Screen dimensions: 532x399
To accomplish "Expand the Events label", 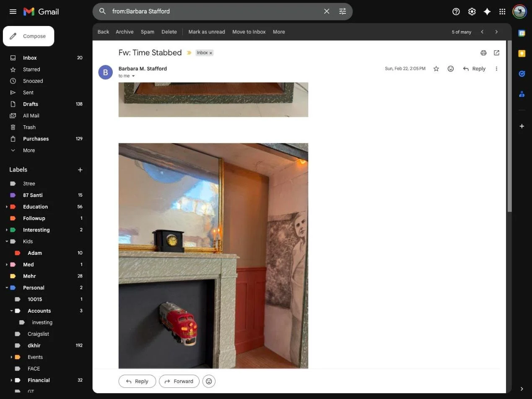I will [11, 357].
